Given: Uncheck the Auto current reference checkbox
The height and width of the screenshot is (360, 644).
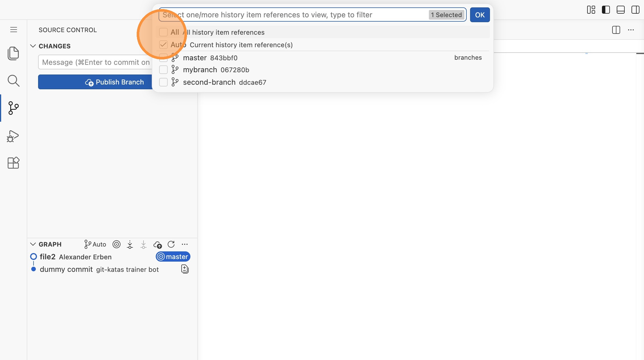Looking at the screenshot, I should (163, 45).
